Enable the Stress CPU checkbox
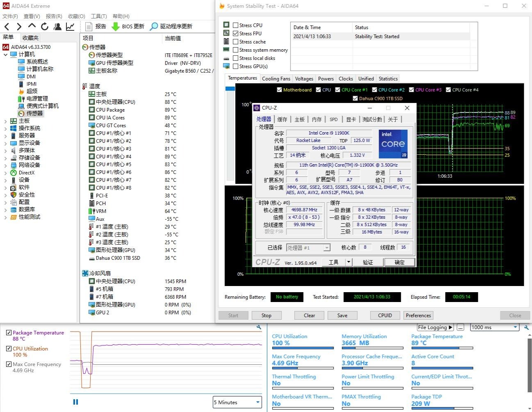 (236, 25)
